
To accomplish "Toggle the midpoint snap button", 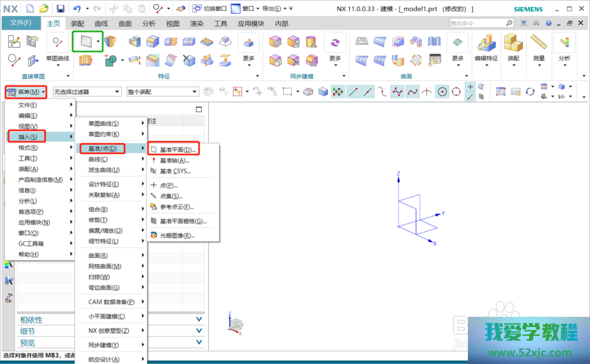I will pos(368,91).
